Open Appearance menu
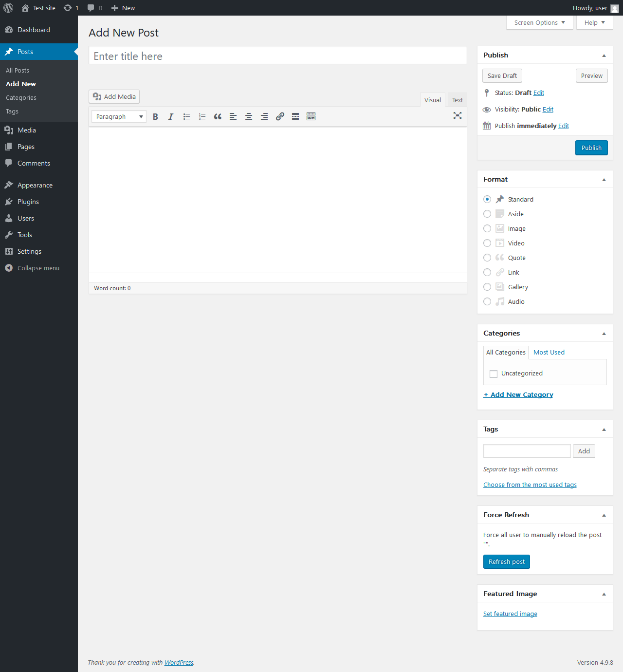This screenshot has height=672, width=623. click(x=39, y=185)
